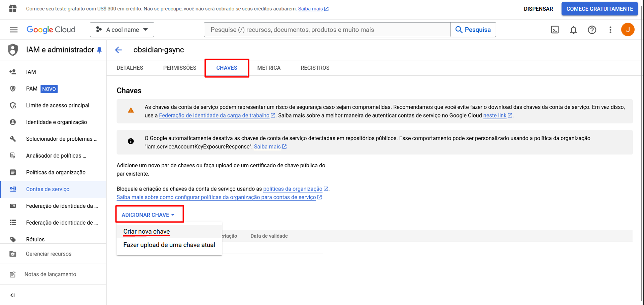Expand the ADICIONAR CHAVE dropdown
Screen dimensions: 644x305
(x=148, y=215)
